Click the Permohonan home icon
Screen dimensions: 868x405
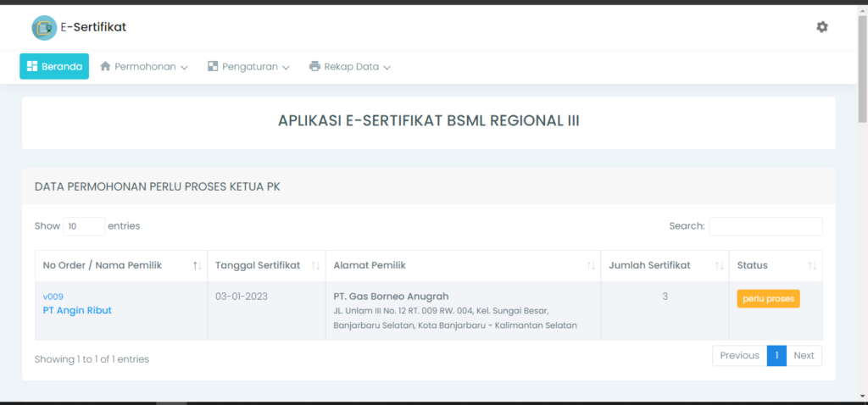click(106, 66)
